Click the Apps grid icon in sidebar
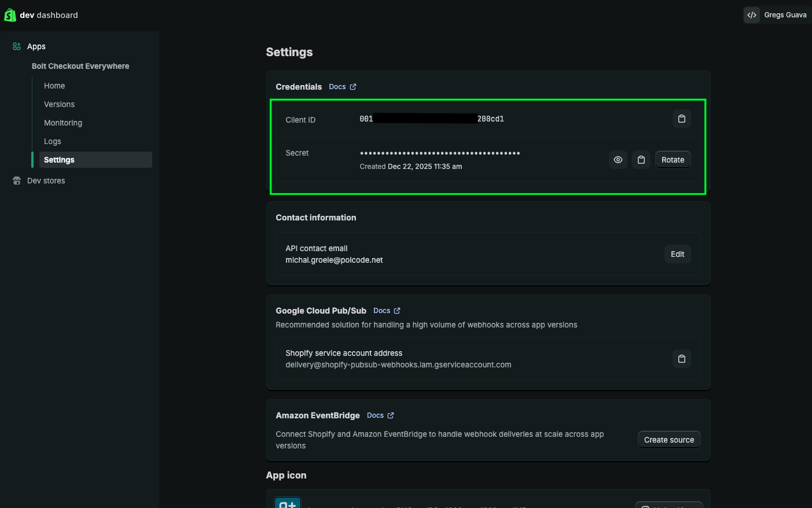 coord(17,46)
